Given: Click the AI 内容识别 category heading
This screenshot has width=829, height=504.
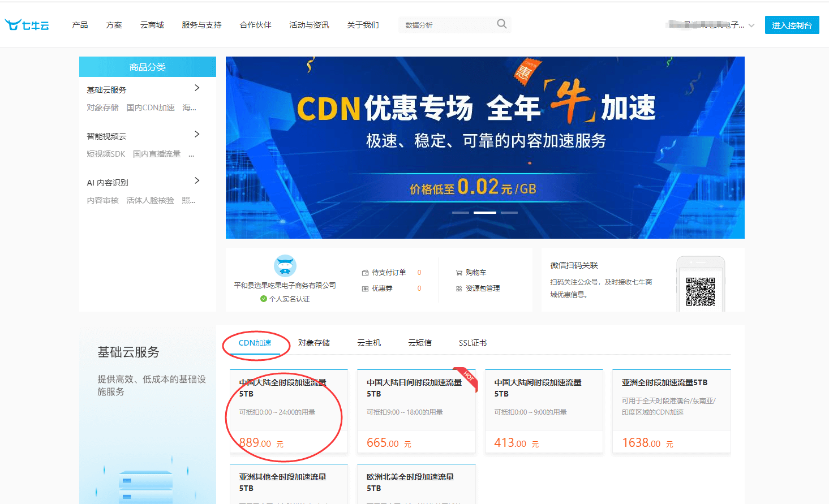Looking at the screenshot, I should point(108,183).
